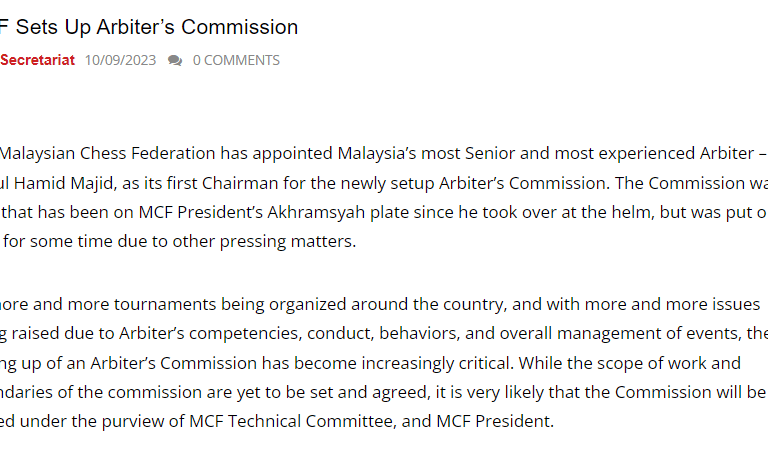Click the word tournaments in second paragraph
Screen dimensions: 768x452
click(x=165, y=304)
